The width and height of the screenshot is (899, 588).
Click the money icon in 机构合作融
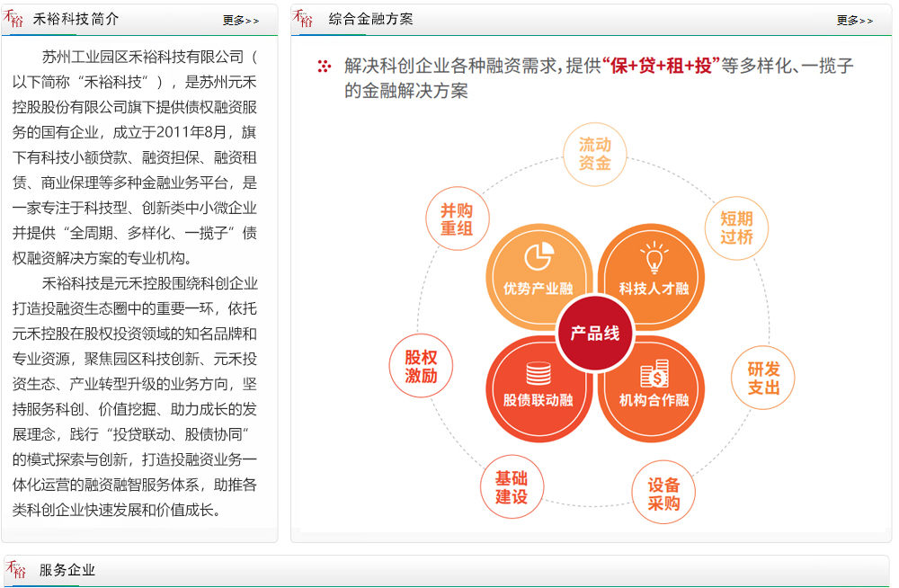[x=654, y=373]
